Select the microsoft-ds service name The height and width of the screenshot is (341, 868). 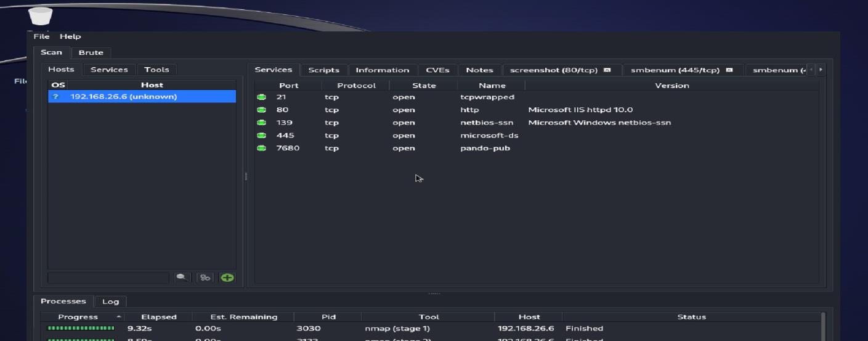point(489,136)
